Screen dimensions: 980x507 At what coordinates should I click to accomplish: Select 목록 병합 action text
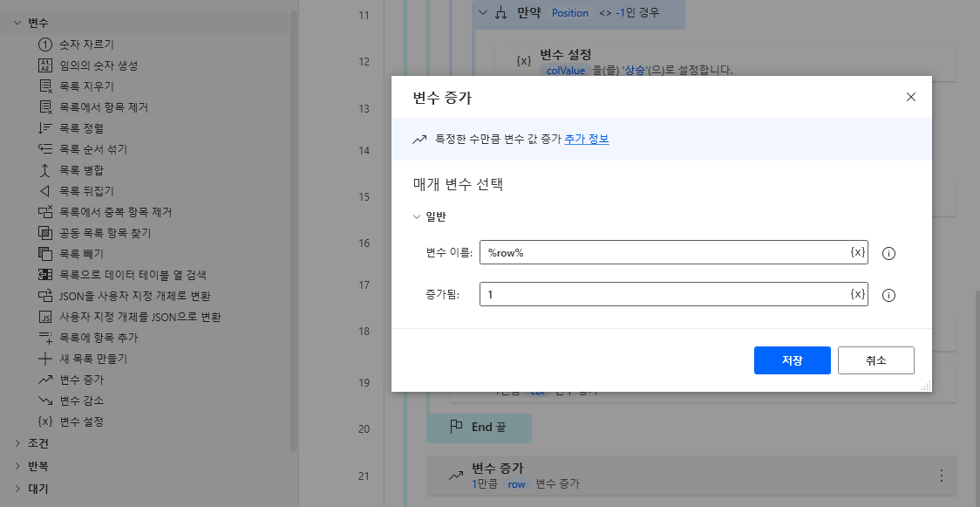point(81,170)
